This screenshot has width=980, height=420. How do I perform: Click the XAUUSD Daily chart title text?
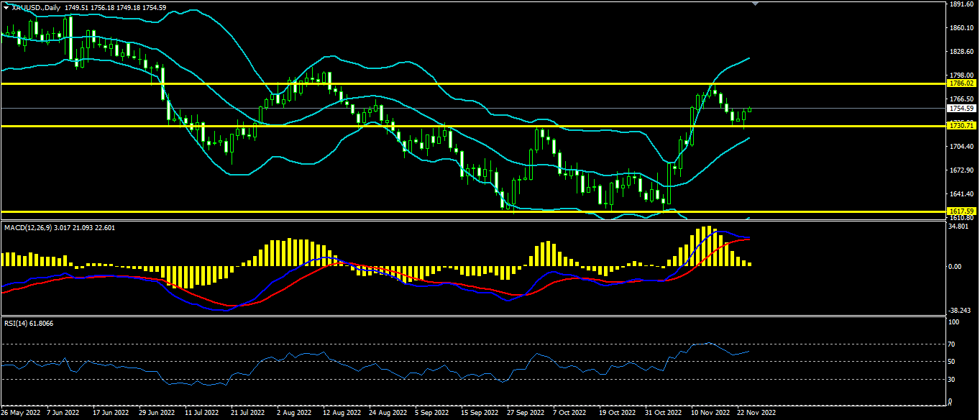point(36,6)
